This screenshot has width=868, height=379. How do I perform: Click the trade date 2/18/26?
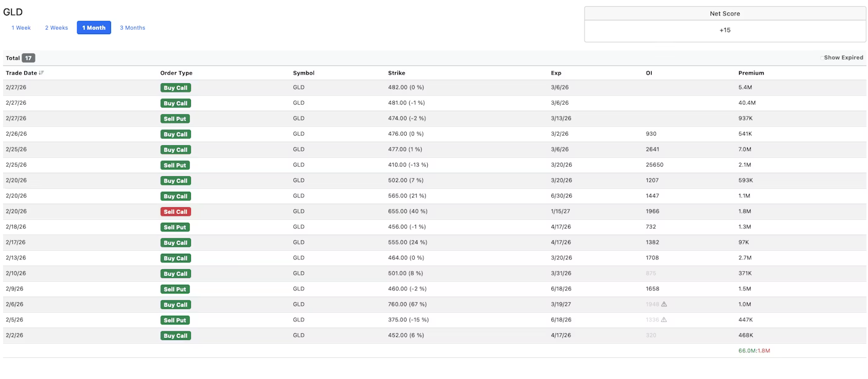[16, 227]
